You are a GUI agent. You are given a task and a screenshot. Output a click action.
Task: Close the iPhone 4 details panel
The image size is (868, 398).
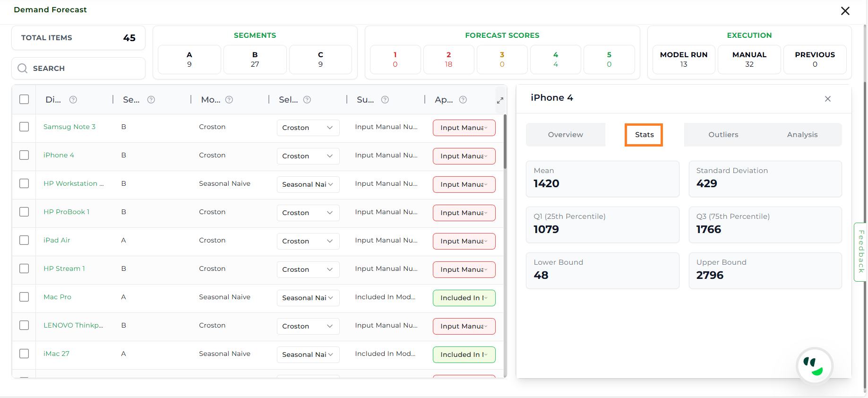827,99
